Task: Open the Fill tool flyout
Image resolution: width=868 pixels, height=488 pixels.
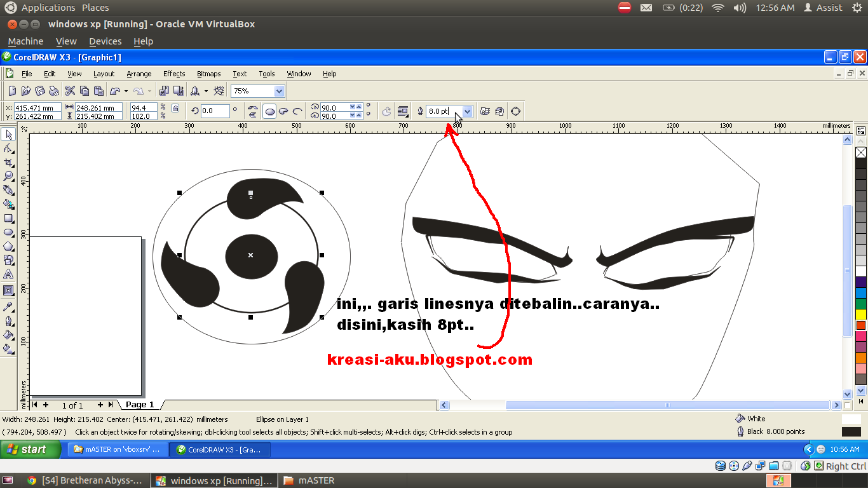Action: tap(8, 334)
